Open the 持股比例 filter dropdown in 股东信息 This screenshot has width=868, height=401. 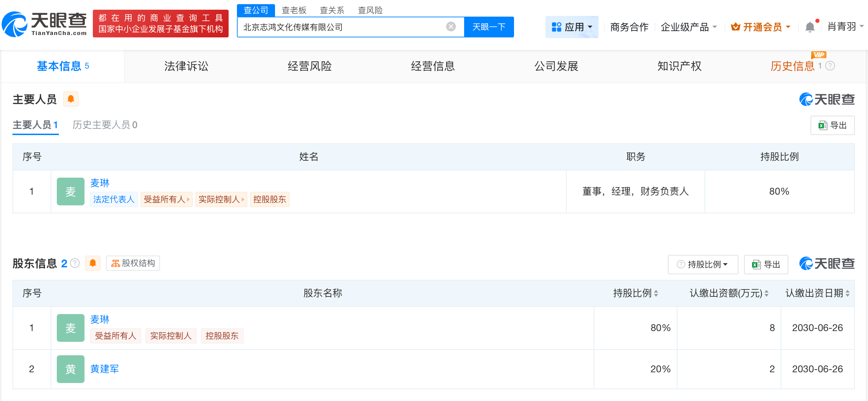[x=703, y=264]
